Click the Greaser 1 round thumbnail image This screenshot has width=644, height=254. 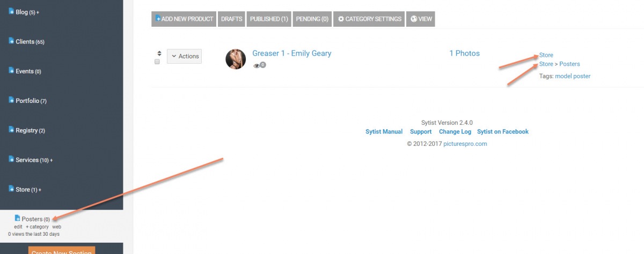coord(236,59)
